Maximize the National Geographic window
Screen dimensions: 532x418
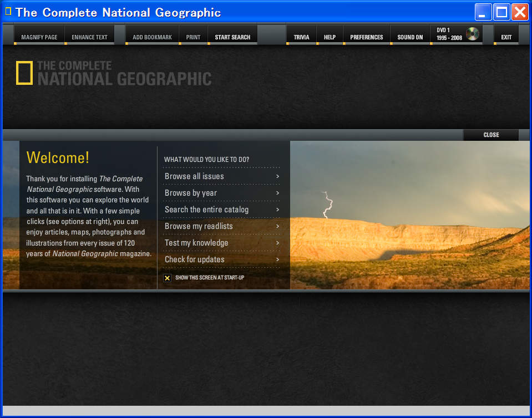(x=501, y=12)
